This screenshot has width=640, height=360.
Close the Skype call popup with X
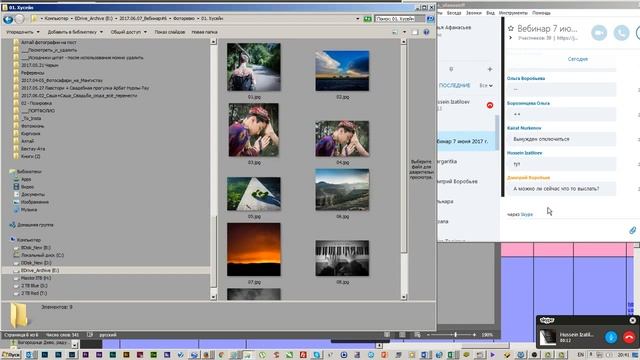[x=632, y=320]
